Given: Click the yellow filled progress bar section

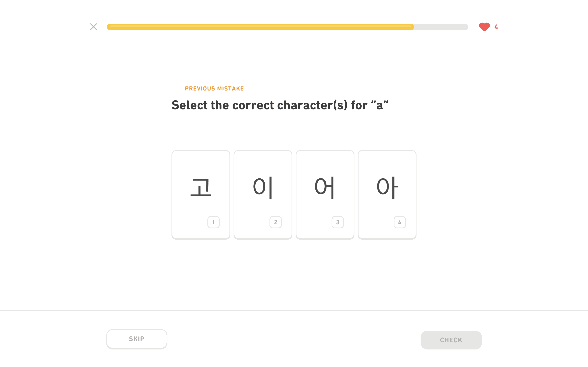Looking at the screenshot, I should point(260,27).
